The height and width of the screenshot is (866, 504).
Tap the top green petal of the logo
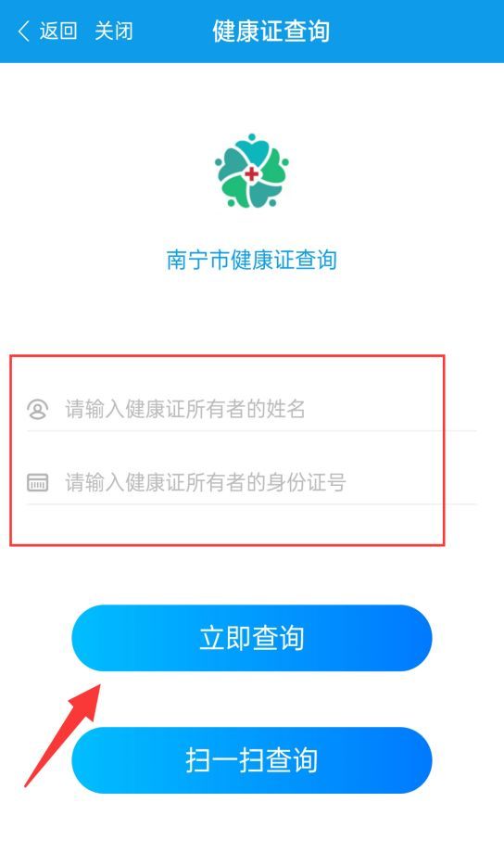[x=252, y=151]
